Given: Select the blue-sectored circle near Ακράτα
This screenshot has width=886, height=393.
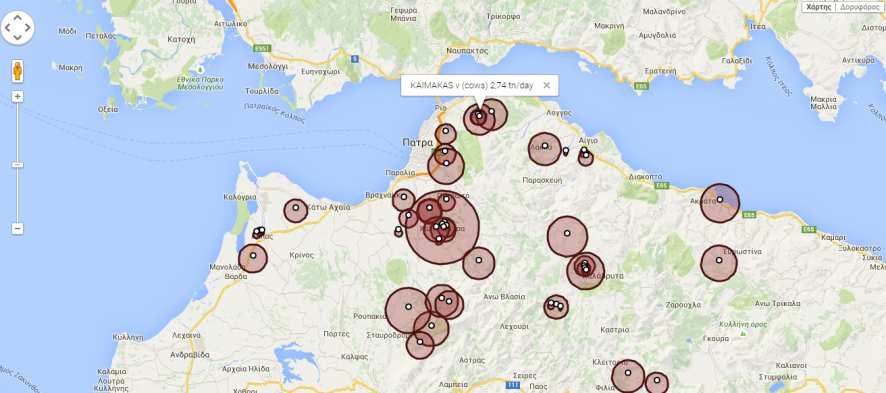Looking at the screenshot, I should click(x=720, y=203).
